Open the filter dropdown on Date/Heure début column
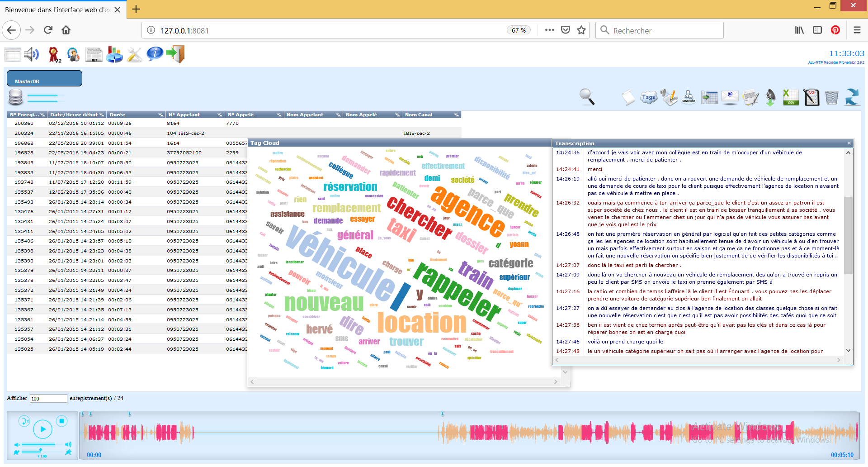 click(x=101, y=115)
